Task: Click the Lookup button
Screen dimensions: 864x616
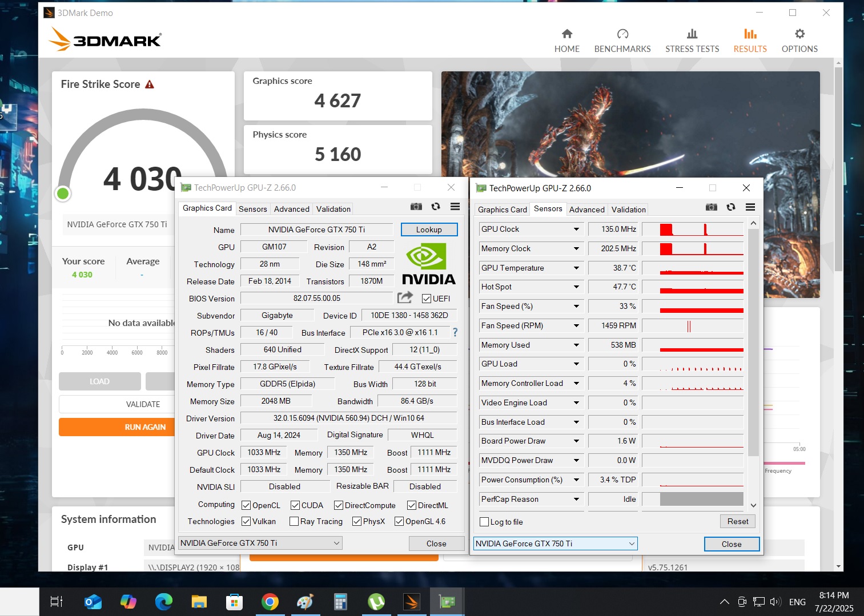Action: click(429, 230)
